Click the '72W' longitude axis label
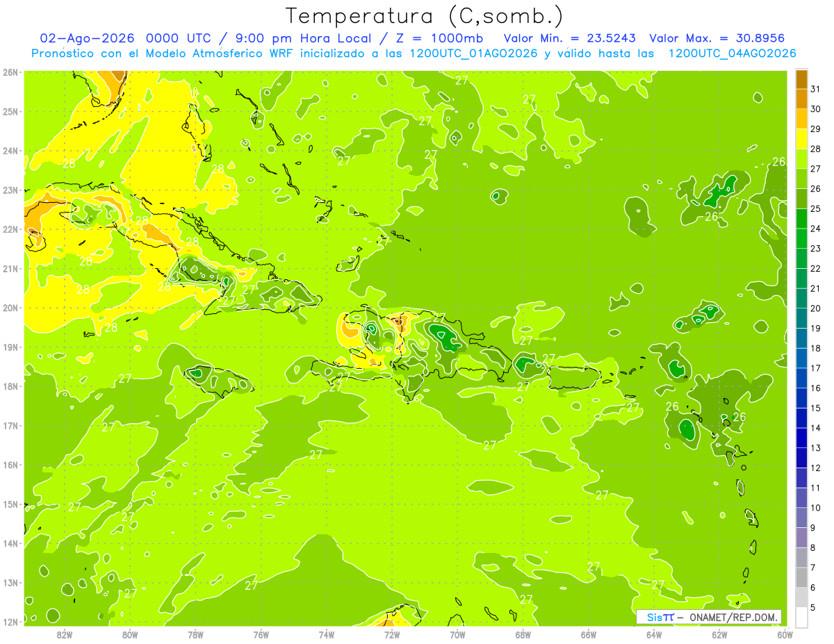This screenshot has height=644, width=834. 392,634
